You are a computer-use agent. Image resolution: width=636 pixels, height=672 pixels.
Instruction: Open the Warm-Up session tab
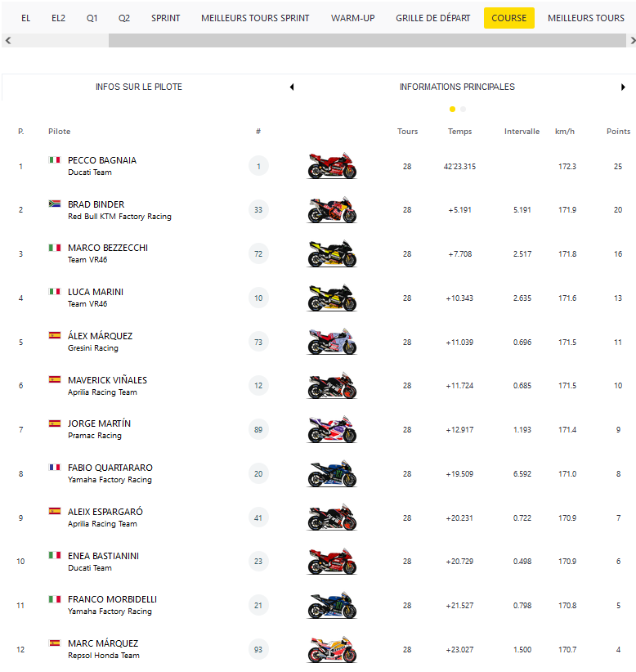coord(352,18)
